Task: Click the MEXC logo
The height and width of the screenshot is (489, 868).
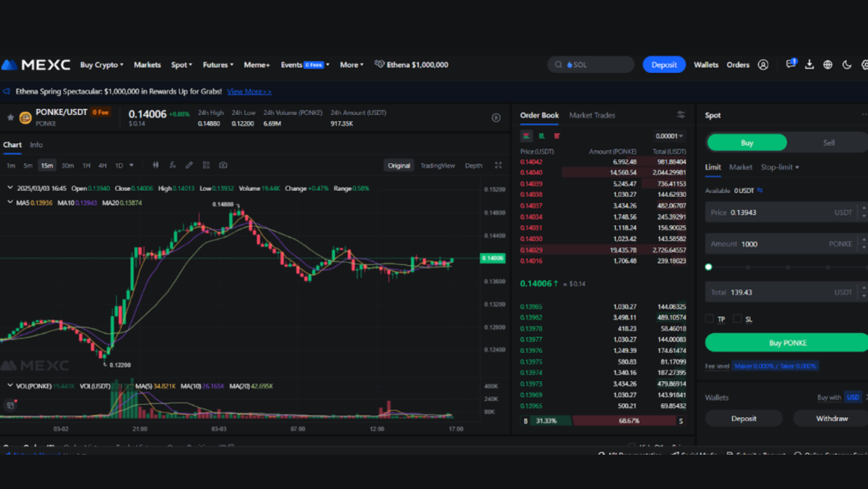Action: pyautogui.click(x=36, y=64)
